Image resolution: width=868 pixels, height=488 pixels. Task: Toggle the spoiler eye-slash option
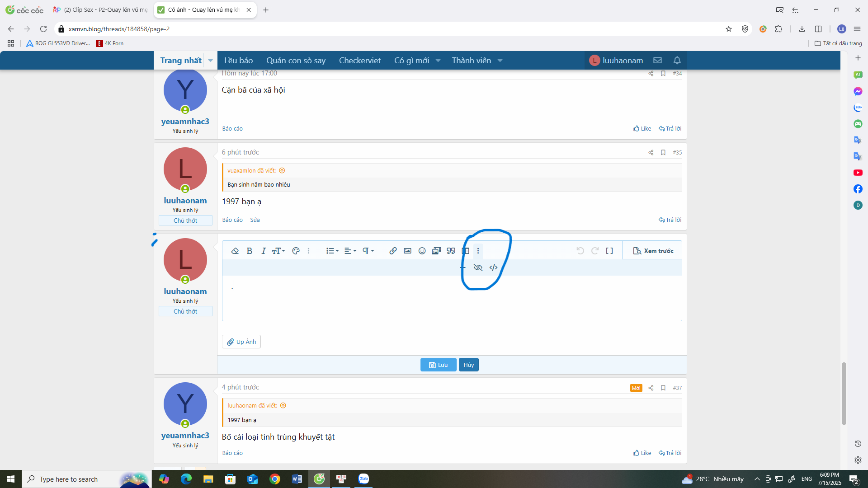(478, 267)
